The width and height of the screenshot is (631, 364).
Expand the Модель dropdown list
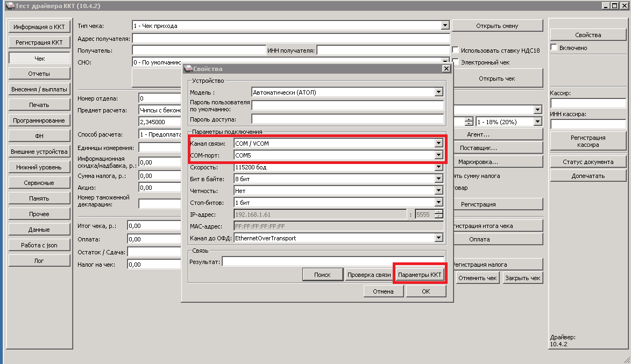(439, 92)
